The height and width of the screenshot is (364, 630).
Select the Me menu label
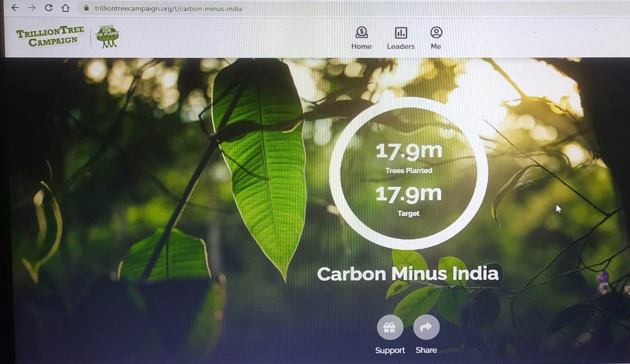[x=436, y=46]
